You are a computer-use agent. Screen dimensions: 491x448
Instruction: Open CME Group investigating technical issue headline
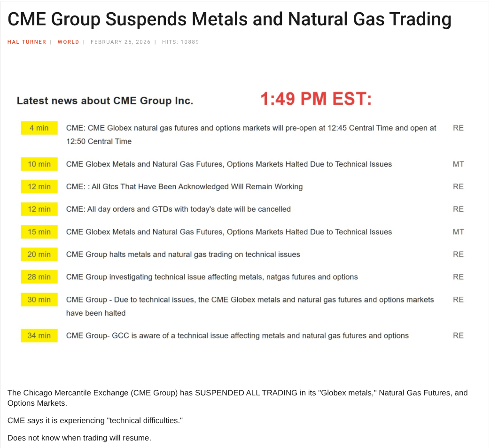coord(211,277)
